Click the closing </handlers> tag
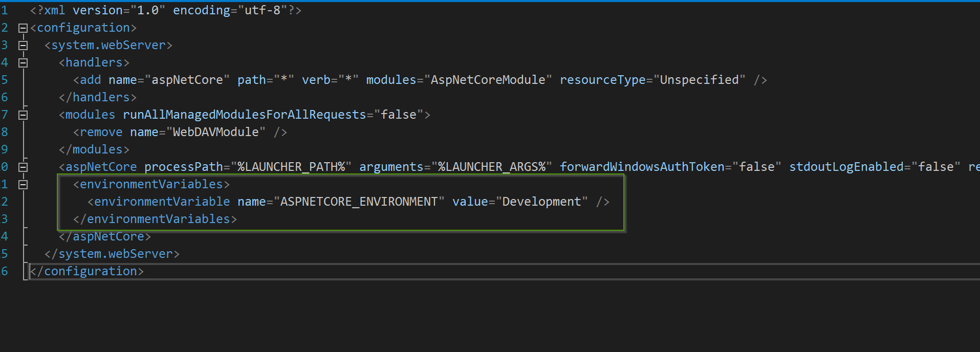Viewport: 980px width, 352px height. pyautogui.click(x=98, y=97)
